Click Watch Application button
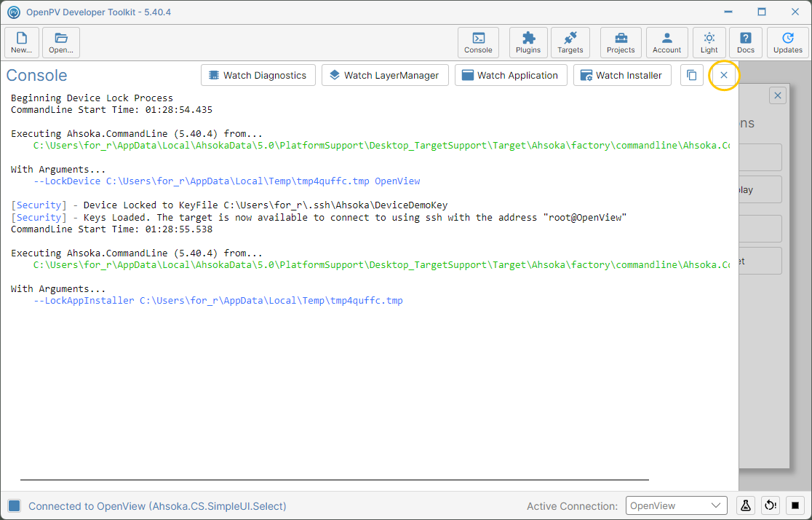812x520 pixels. point(511,75)
